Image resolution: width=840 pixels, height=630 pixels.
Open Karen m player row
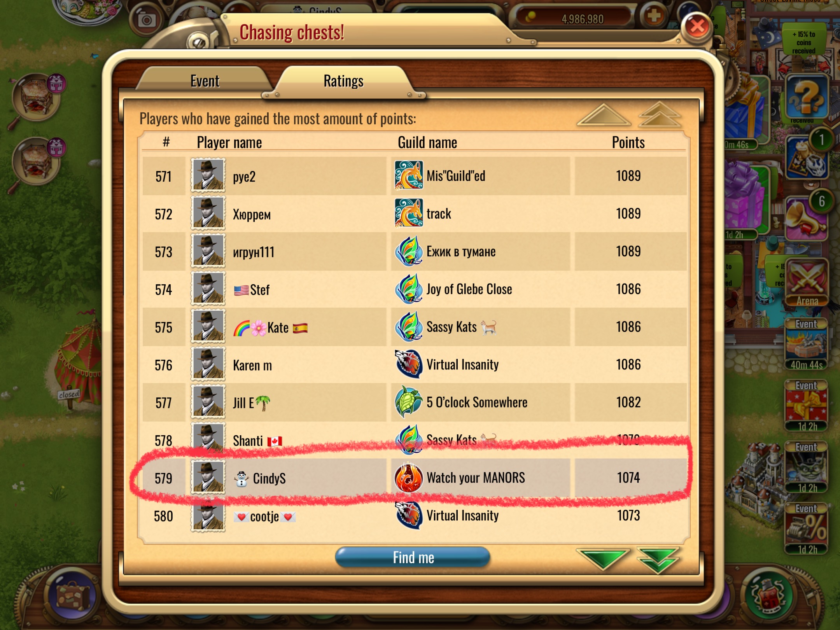tap(415, 365)
